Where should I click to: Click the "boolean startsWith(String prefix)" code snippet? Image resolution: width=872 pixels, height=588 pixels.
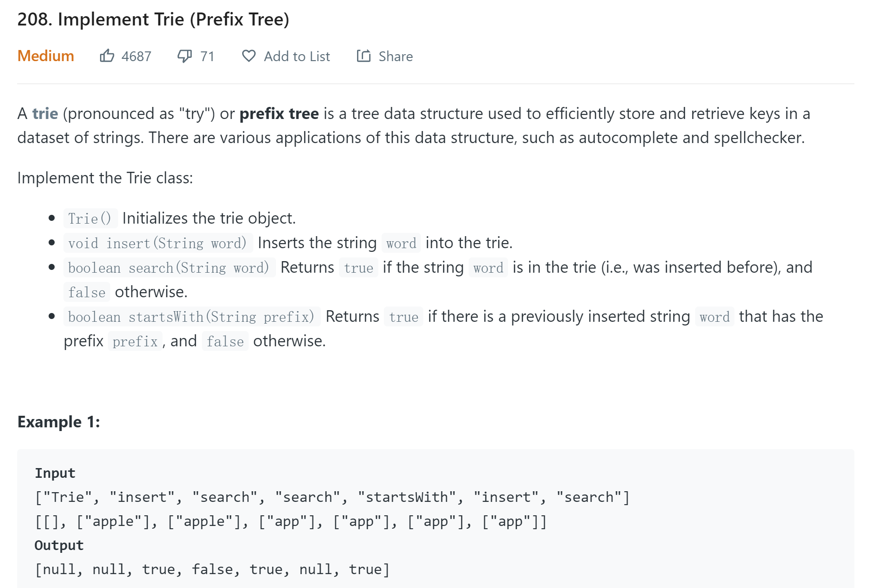coord(191,317)
